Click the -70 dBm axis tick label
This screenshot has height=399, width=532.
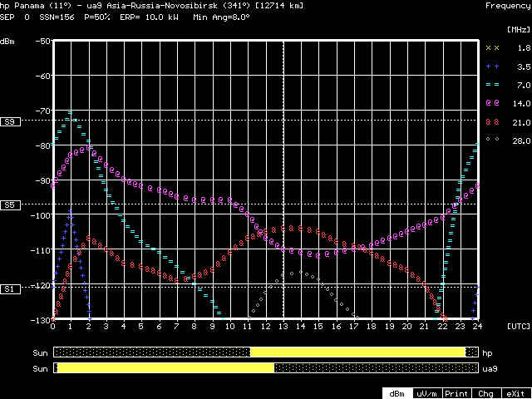click(42, 111)
